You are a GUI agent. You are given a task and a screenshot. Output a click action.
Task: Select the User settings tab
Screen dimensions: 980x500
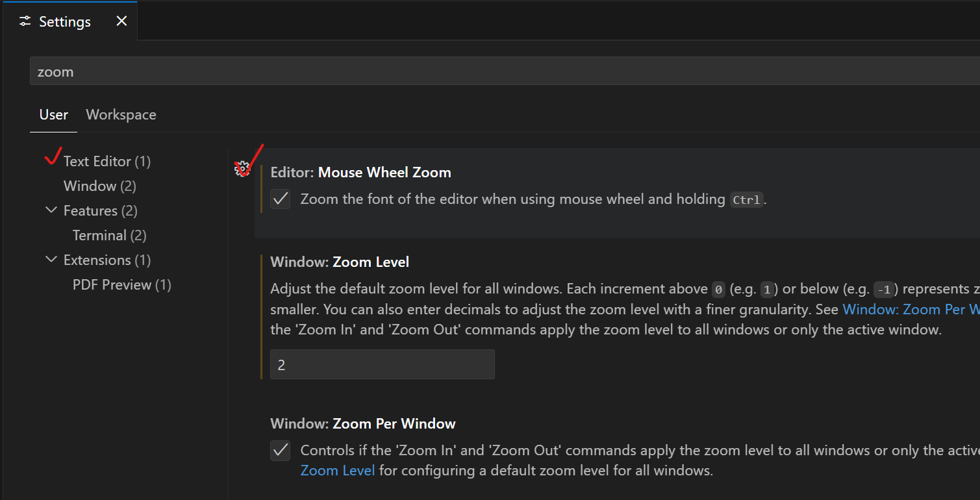click(53, 114)
